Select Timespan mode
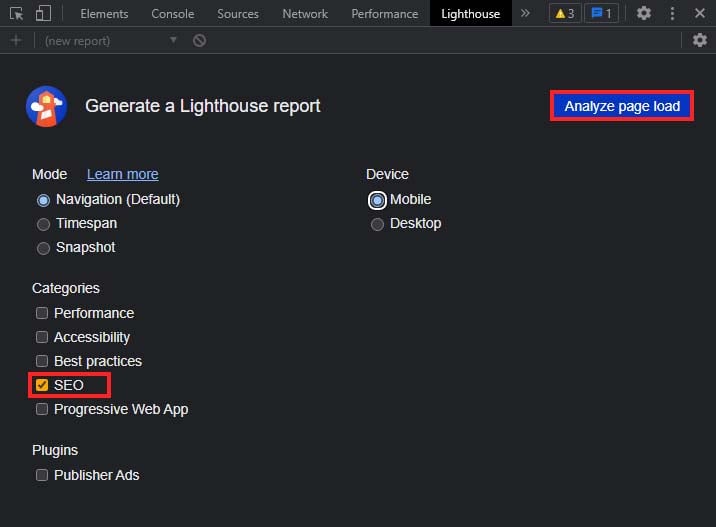 (x=77, y=224)
